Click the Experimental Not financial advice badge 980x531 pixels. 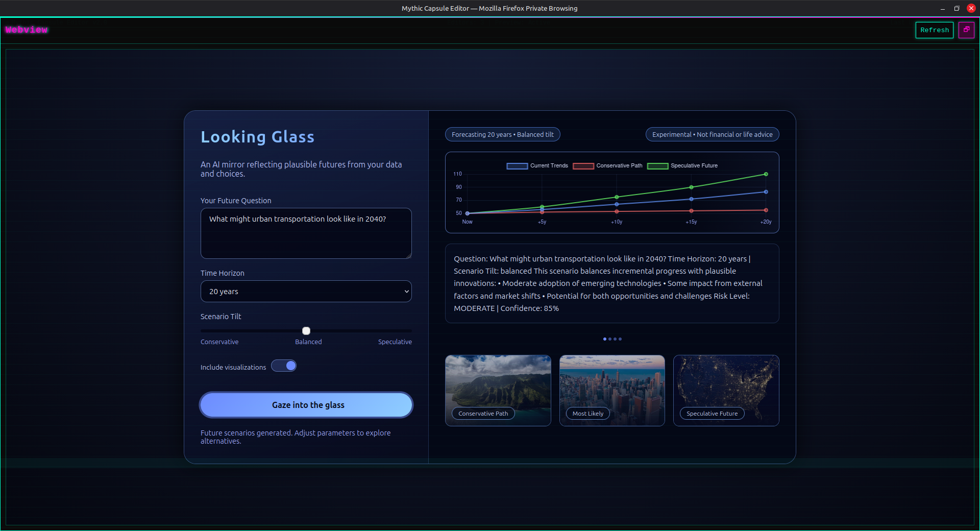click(712, 134)
